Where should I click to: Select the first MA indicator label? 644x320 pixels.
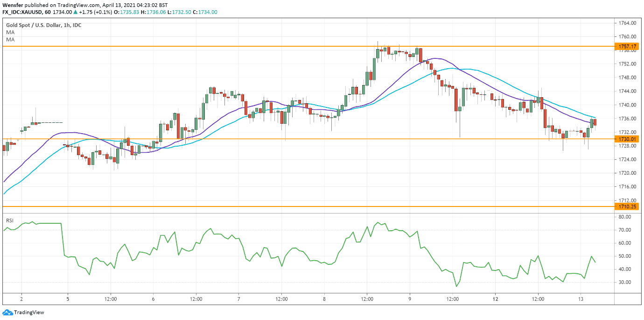point(10,33)
